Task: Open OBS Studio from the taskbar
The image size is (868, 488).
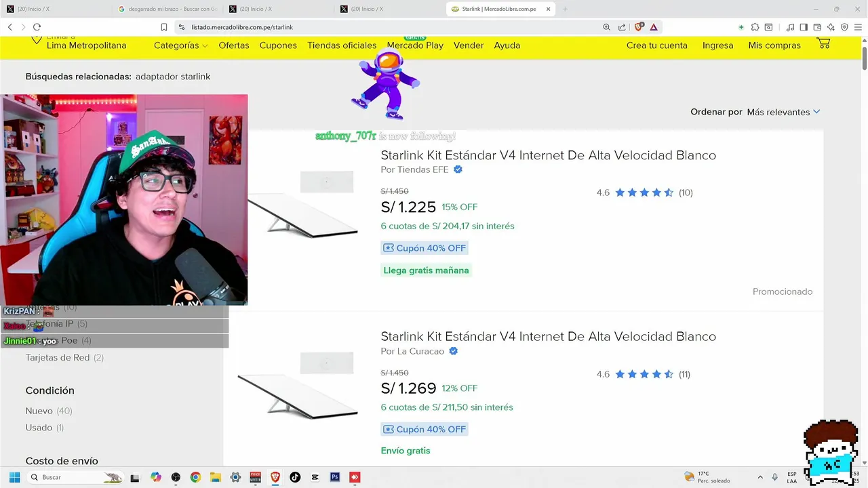Action: point(176,477)
